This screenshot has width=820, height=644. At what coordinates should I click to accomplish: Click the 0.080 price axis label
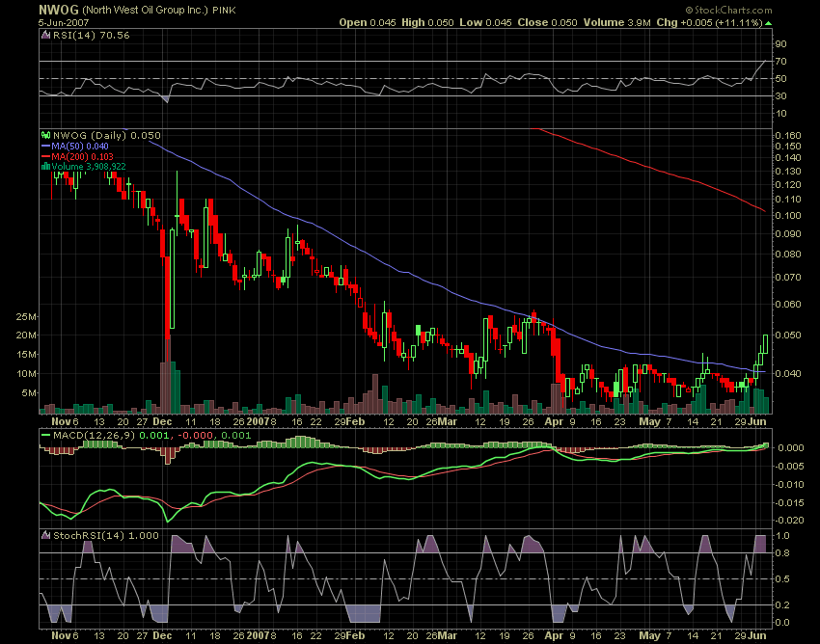(x=788, y=255)
